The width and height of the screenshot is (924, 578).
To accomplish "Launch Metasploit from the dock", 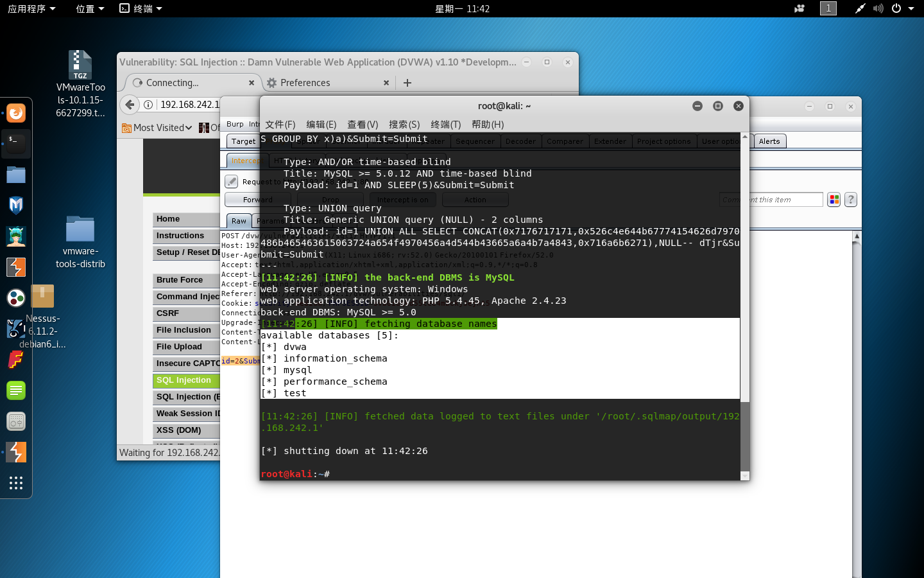I will click(x=16, y=206).
